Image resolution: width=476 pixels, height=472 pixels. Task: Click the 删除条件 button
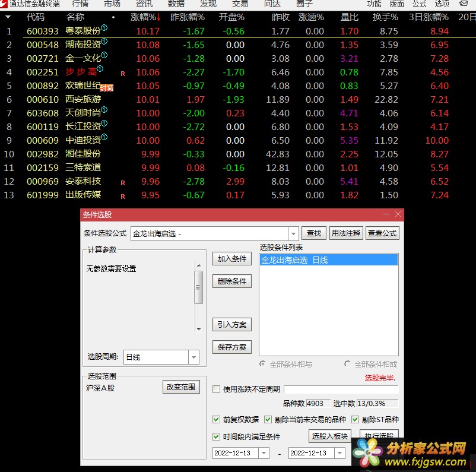coord(232,281)
